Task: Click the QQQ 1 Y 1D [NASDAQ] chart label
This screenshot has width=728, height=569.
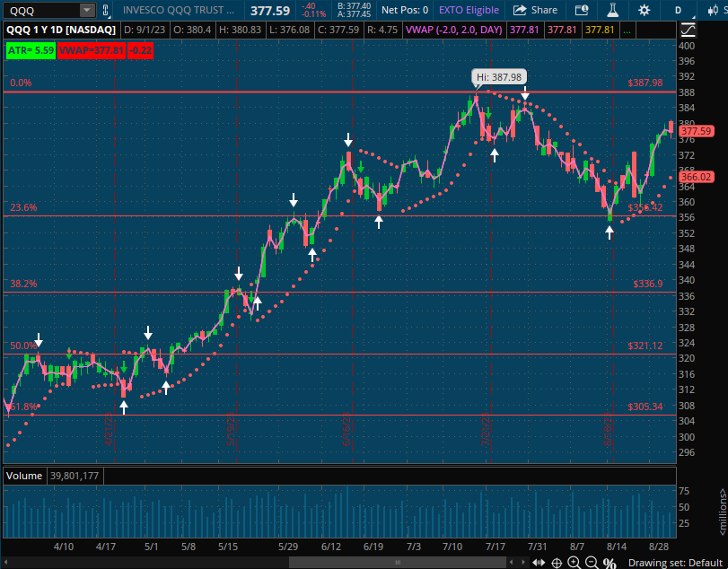Action: click(60, 31)
